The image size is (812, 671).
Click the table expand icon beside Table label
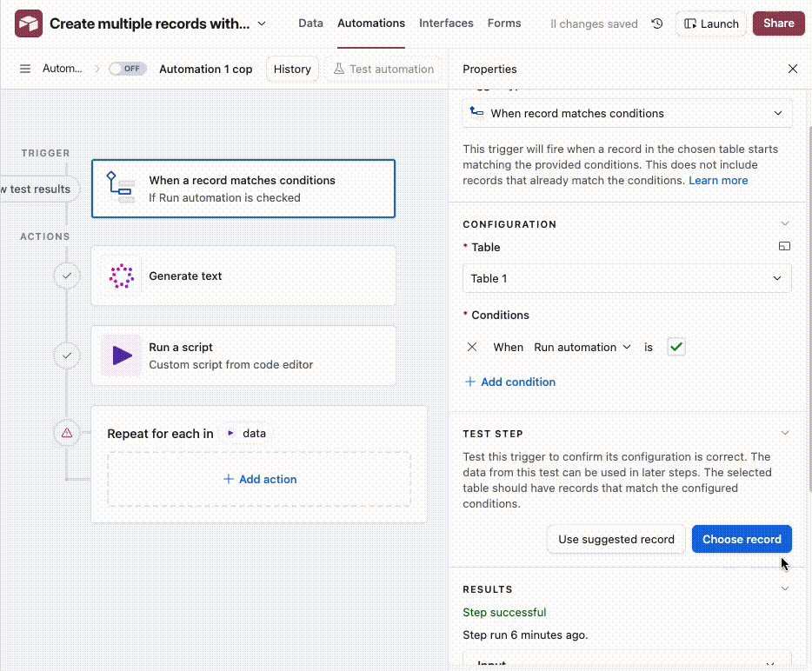[784, 247]
